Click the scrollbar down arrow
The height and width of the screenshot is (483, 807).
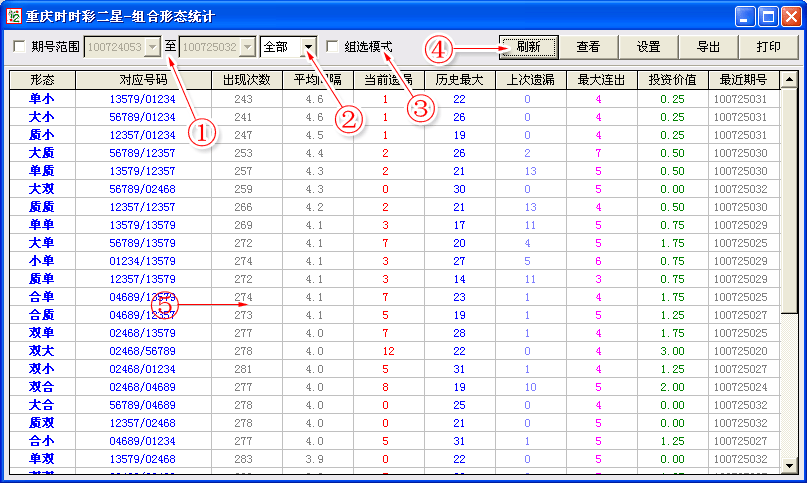pos(788,466)
